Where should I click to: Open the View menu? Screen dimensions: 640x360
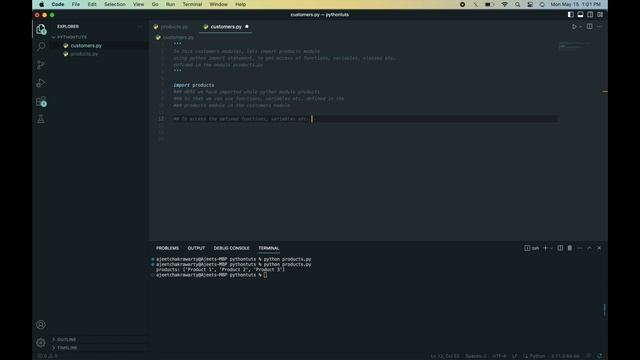coord(138,4)
